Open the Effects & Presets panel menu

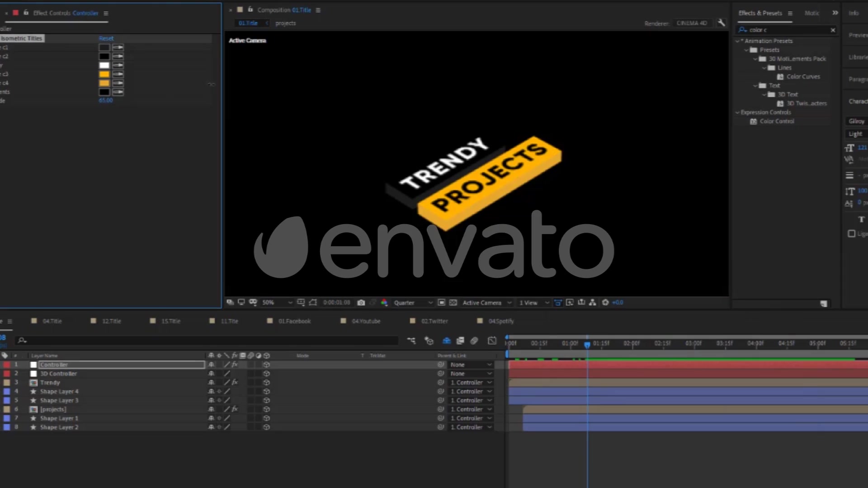coord(790,13)
